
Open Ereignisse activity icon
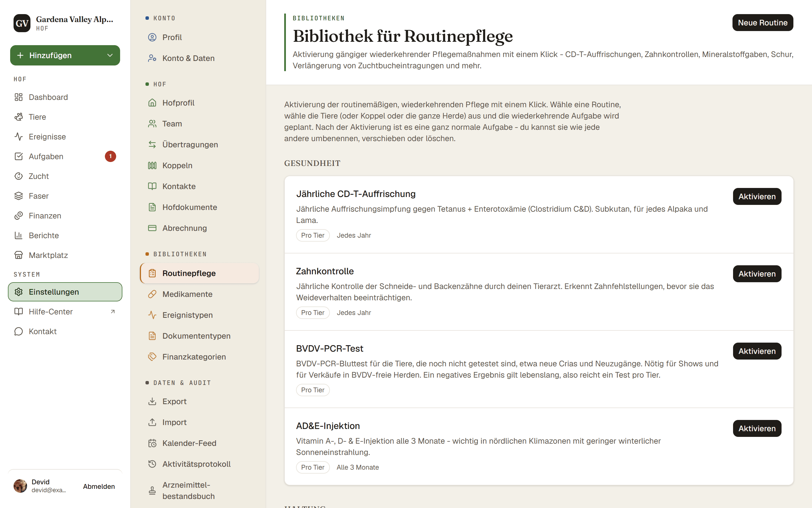coord(18,137)
